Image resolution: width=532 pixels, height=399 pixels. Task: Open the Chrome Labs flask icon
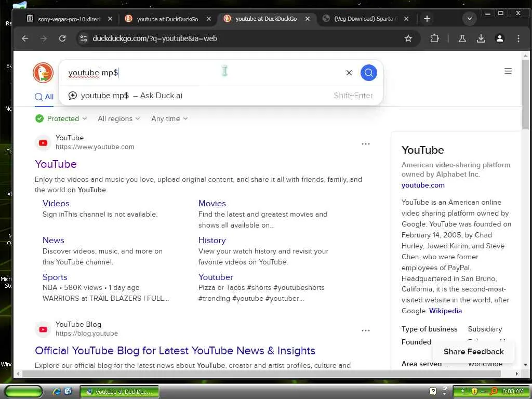coord(462,38)
